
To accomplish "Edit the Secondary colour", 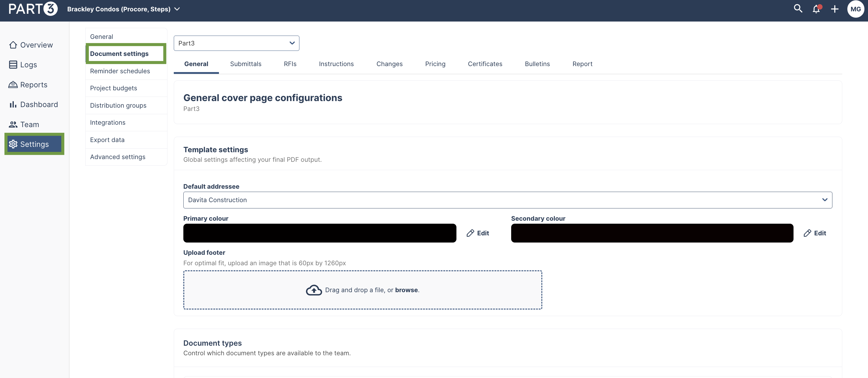I will point(815,233).
